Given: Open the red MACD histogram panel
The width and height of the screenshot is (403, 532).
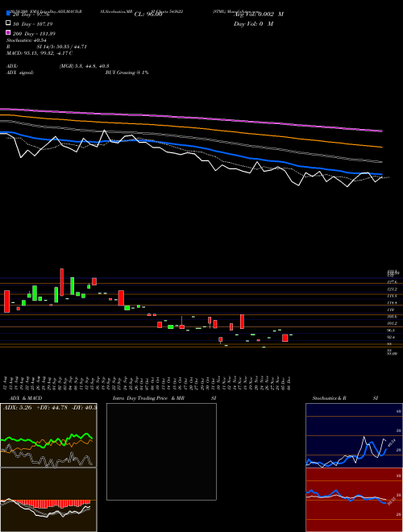Looking at the screenshot, I should tap(48, 500).
